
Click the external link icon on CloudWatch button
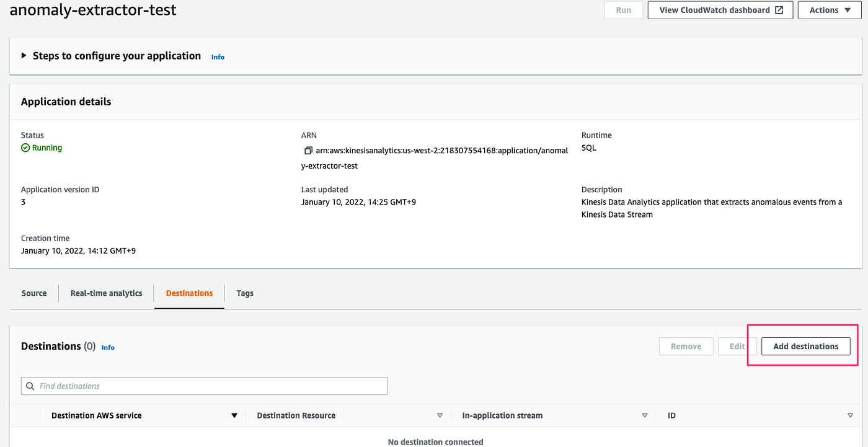pyautogui.click(x=779, y=10)
